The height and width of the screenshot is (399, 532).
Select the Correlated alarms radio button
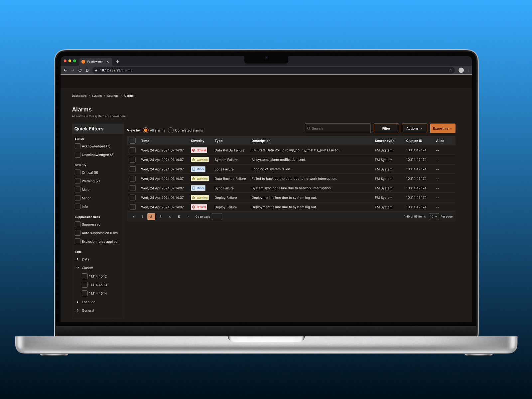pos(171,130)
